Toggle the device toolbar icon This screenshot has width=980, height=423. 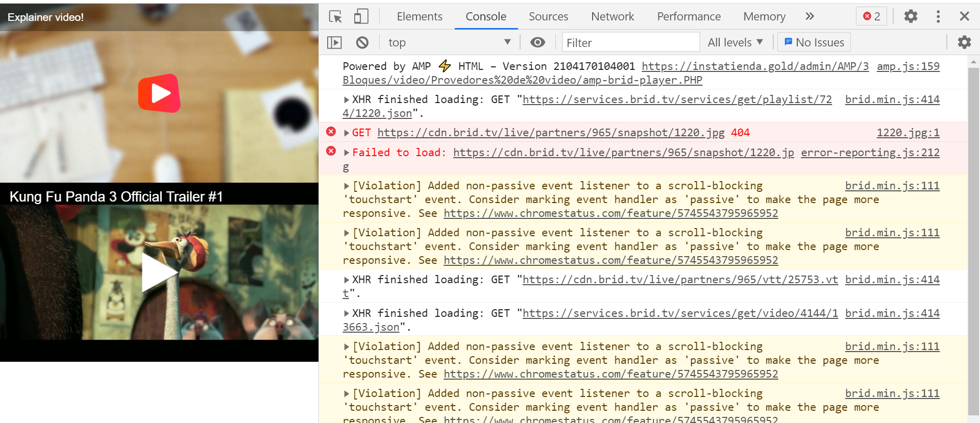[361, 16]
